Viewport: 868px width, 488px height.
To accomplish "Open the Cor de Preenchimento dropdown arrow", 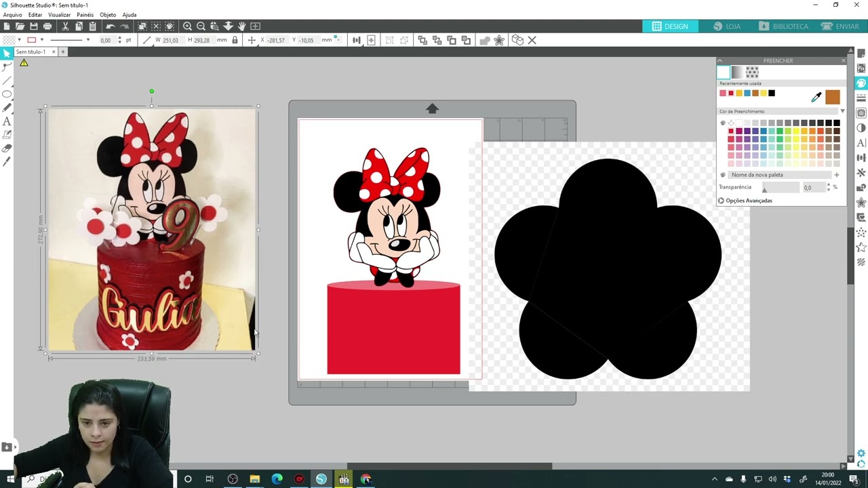I will (x=842, y=111).
